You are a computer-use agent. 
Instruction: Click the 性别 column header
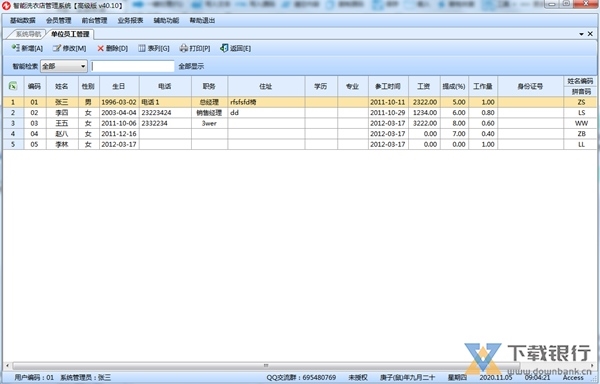click(x=88, y=86)
